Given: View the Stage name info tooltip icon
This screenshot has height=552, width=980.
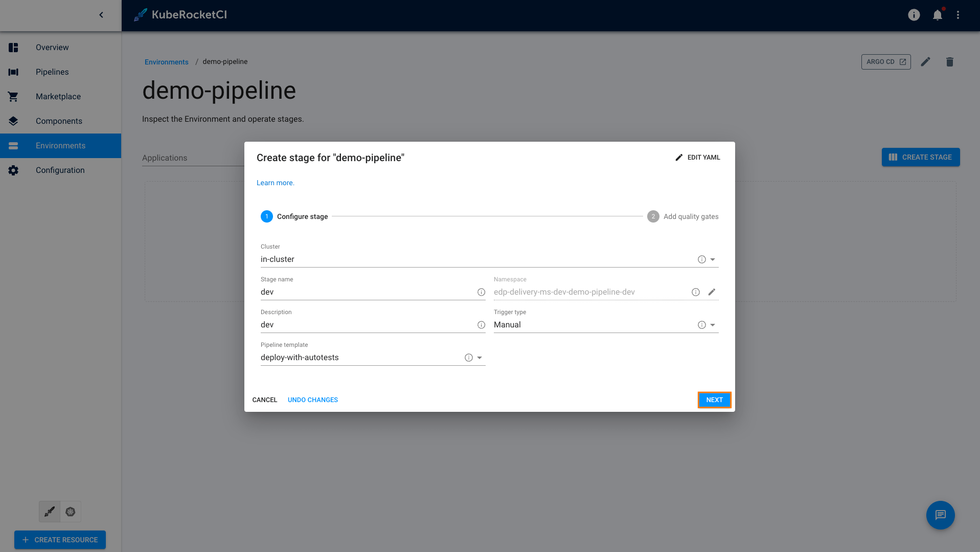Looking at the screenshot, I should [481, 292].
